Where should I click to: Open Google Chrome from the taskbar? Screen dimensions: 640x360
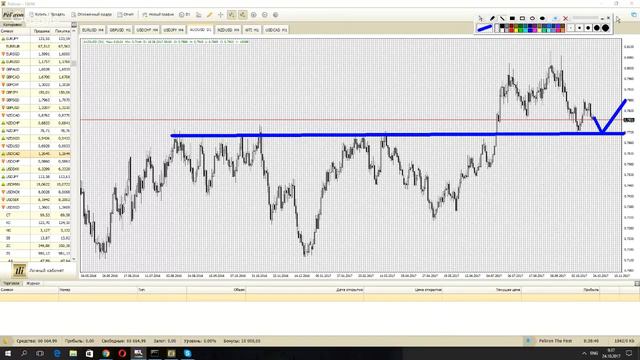[106, 353]
